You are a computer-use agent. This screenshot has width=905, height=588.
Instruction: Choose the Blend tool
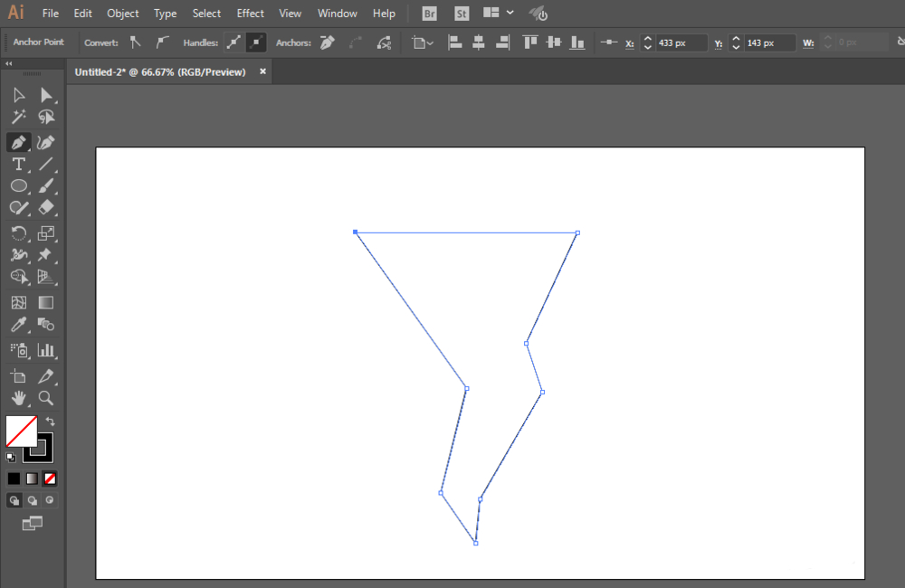[x=45, y=325]
